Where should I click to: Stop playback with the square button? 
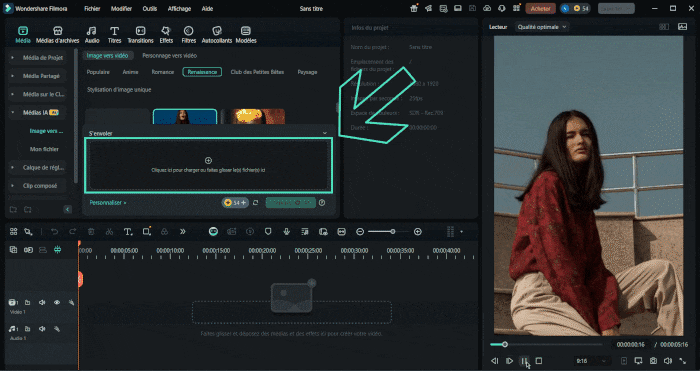tap(539, 361)
